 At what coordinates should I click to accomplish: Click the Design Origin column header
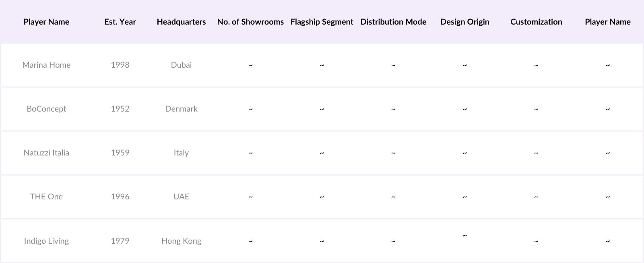pos(464,22)
